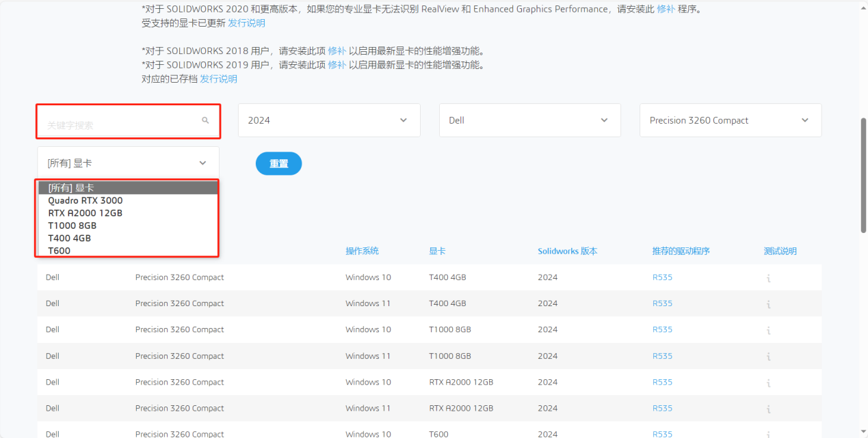View test info icon for Windows 10 T1000 row

coord(767,329)
